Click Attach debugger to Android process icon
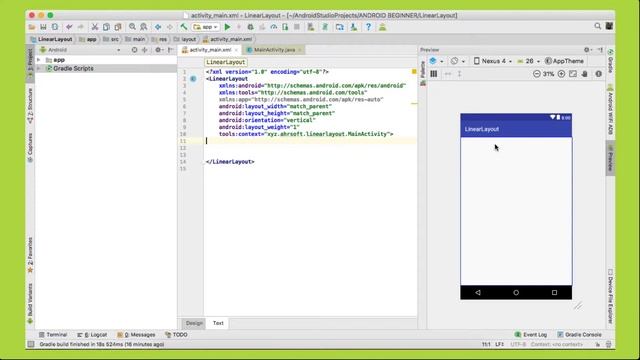The image size is (640, 360). [285, 27]
